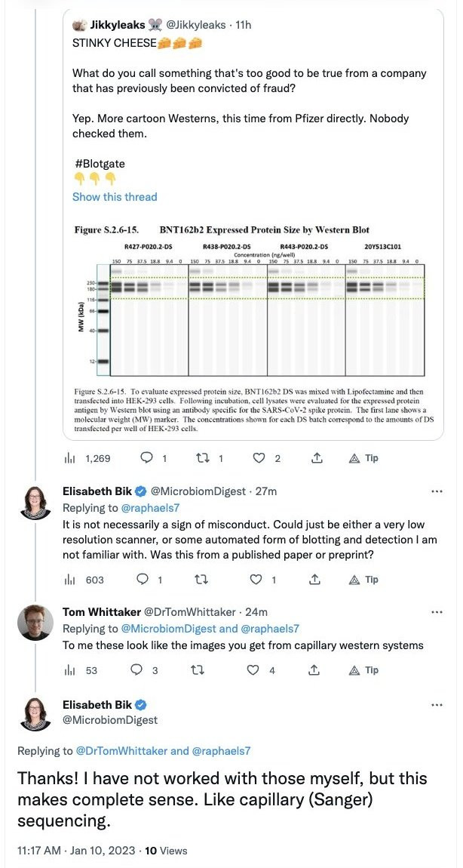Open more options for Elisabeth Bik's 27m reply
The height and width of the screenshot is (868, 463).
(437, 491)
